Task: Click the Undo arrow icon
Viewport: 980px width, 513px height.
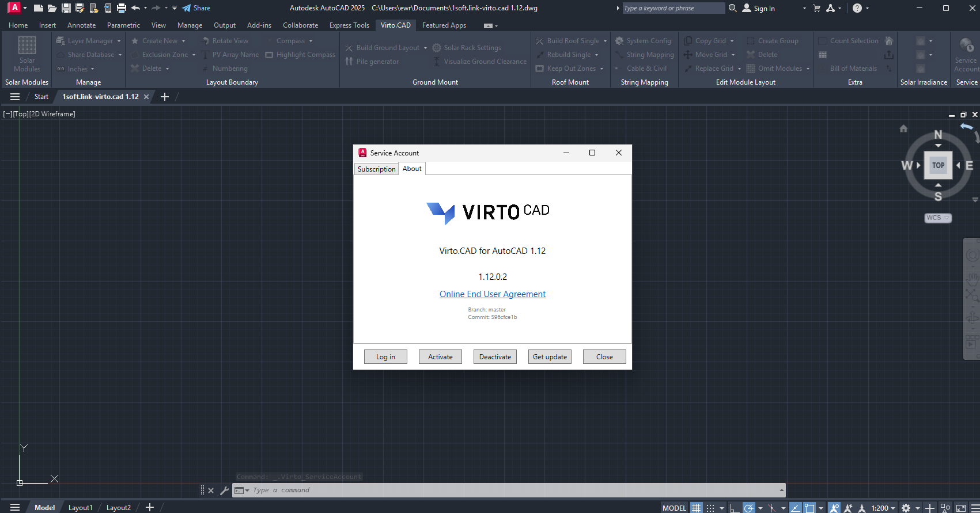Action: click(x=135, y=8)
